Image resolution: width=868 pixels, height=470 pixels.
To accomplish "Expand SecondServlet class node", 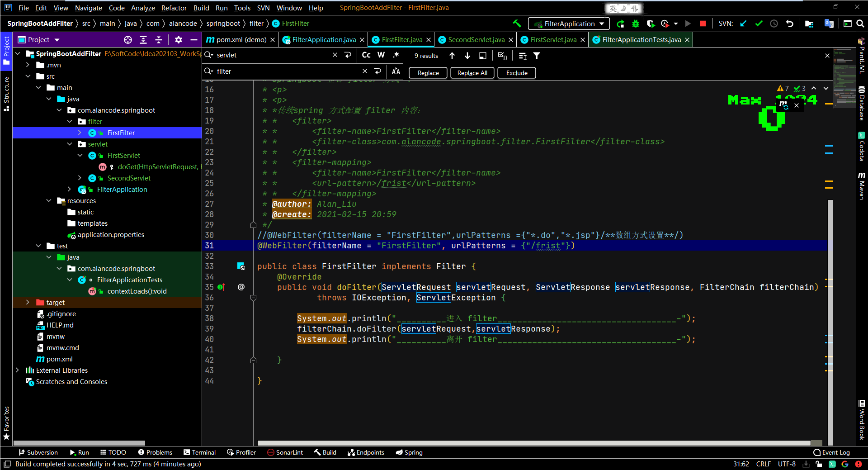I will [80, 178].
